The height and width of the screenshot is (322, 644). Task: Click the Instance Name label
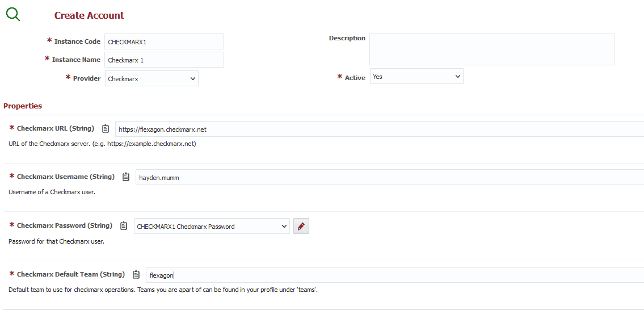pyautogui.click(x=76, y=60)
